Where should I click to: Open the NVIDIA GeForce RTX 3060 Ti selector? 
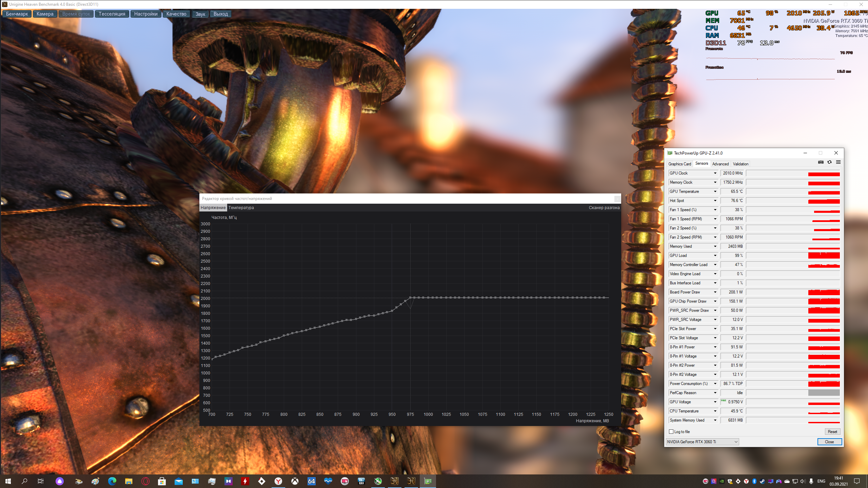702,442
